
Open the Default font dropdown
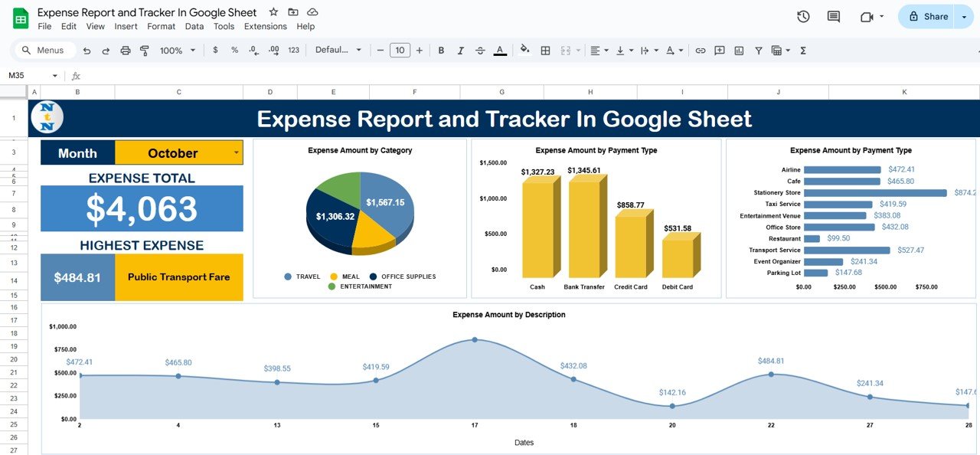[338, 50]
